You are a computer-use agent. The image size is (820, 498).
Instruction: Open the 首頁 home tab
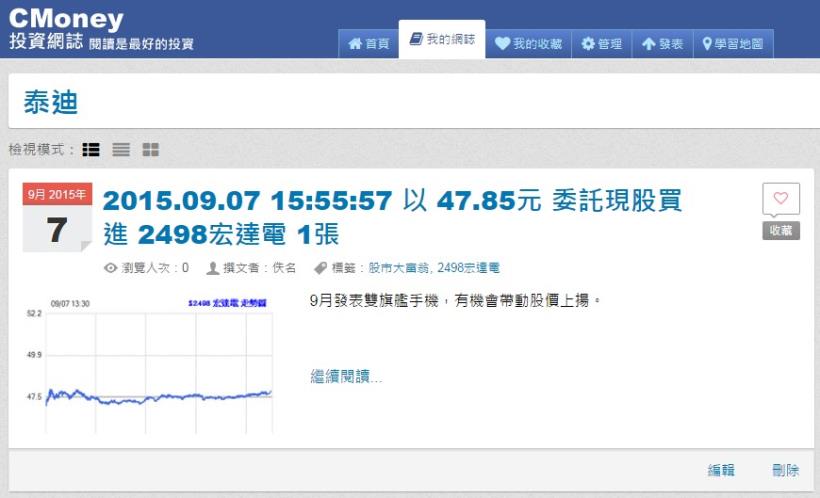click(368, 43)
